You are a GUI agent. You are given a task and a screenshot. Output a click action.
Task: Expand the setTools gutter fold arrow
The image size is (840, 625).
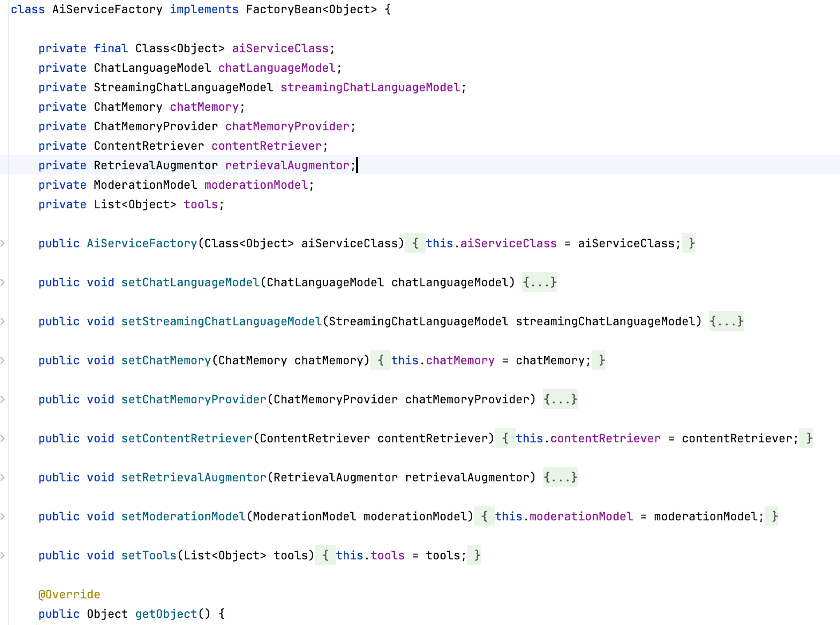3,555
